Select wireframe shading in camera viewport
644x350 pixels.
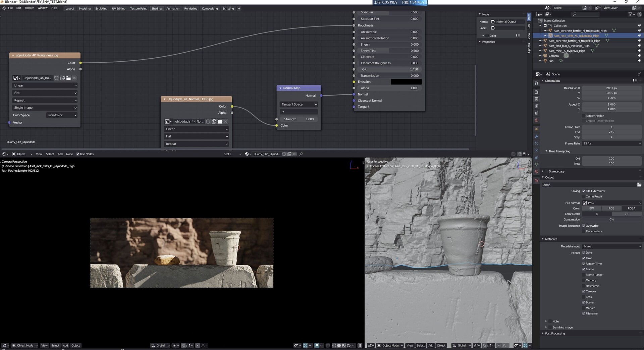coord(334,346)
